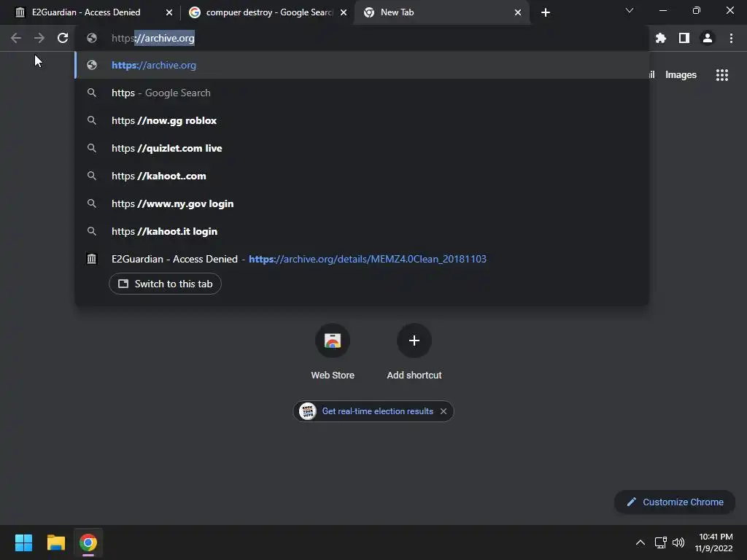Screen dimensions: 747x560
Task: Close the compuer destroy tab
Action: click(x=344, y=12)
